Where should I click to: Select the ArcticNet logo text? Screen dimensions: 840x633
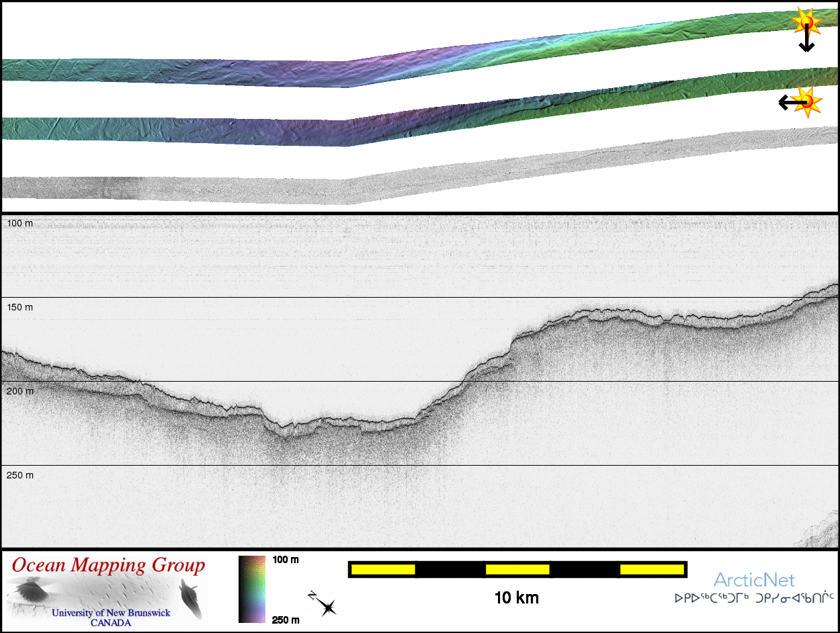click(754, 580)
